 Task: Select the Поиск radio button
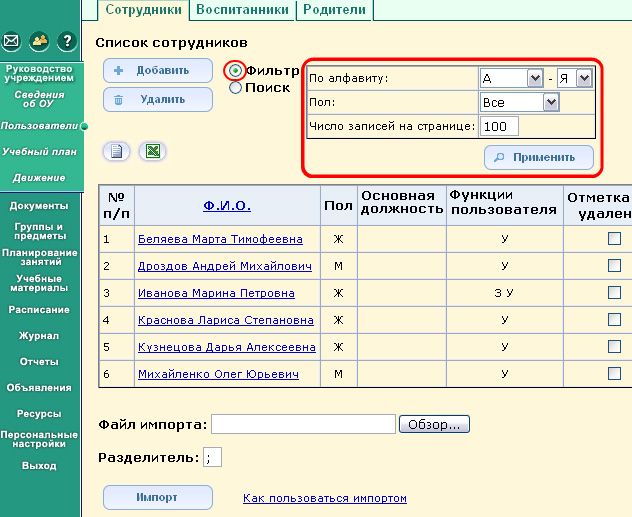(236, 88)
